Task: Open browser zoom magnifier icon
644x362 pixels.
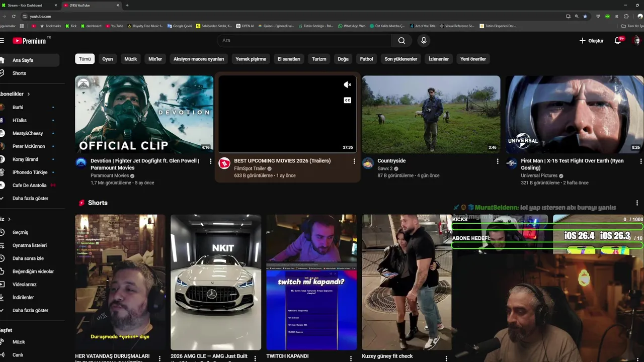Action: (x=577, y=16)
